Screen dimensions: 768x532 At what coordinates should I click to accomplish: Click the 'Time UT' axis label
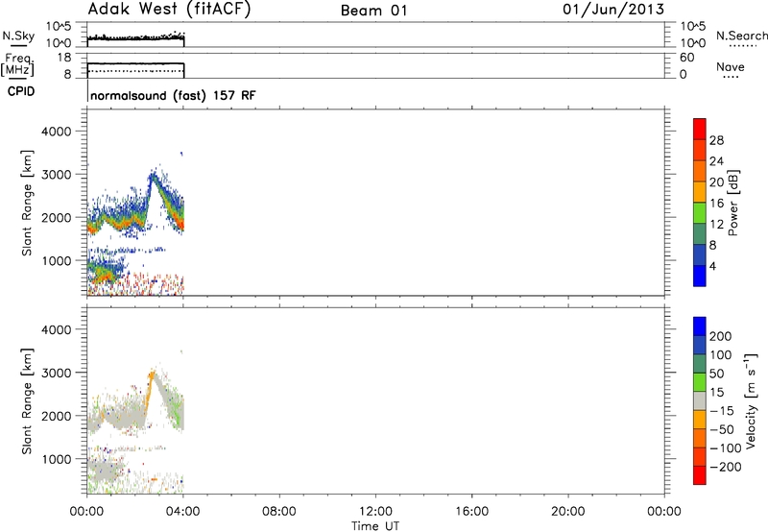point(375,526)
